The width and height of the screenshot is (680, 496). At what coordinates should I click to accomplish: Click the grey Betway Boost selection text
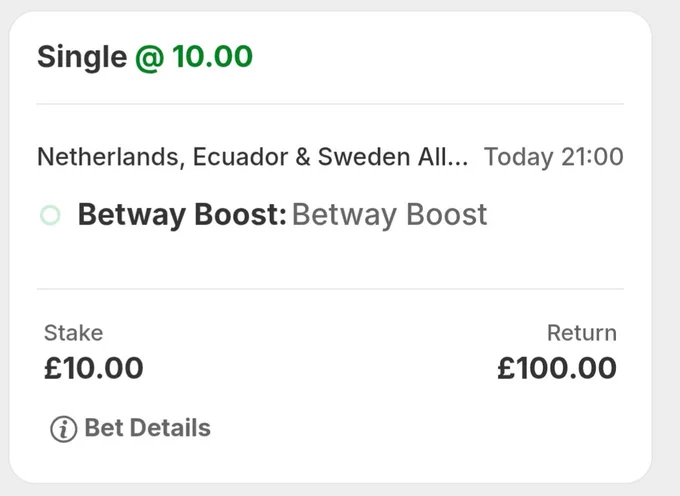coord(389,215)
